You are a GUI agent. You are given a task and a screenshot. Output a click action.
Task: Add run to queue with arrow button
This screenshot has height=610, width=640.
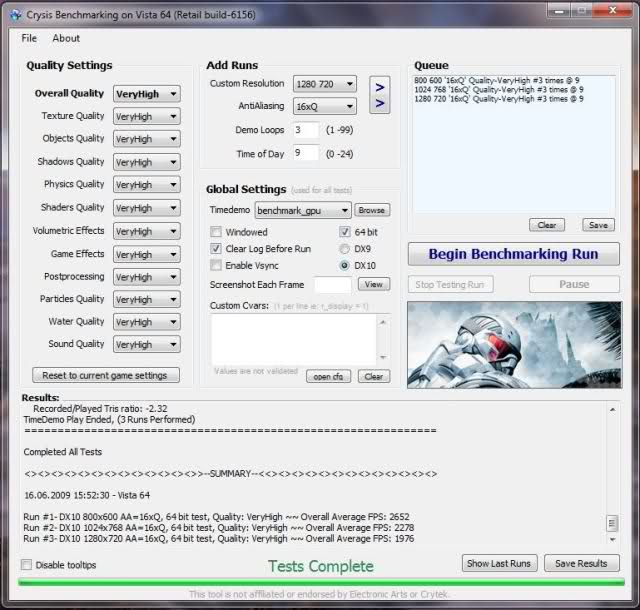pyautogui.click(x=380, y=95)
